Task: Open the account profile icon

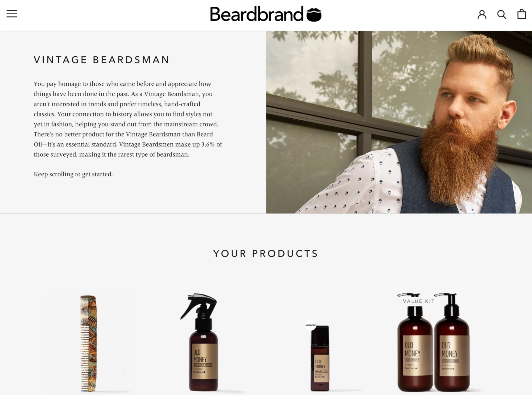Action: [x=482, y=14]
